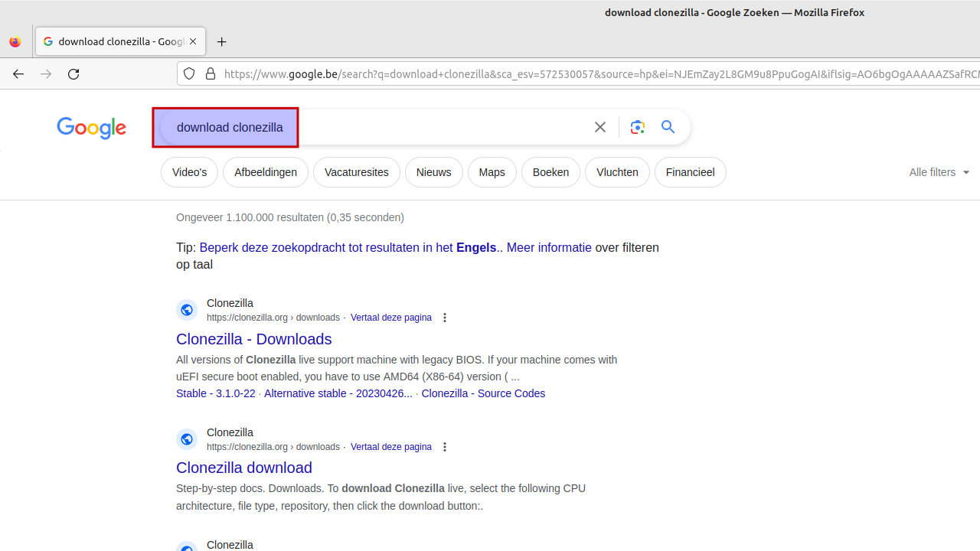This screenshot has height=551, width=980.
Task: Select the Nieuws filter chip
Action: point(434,172)
